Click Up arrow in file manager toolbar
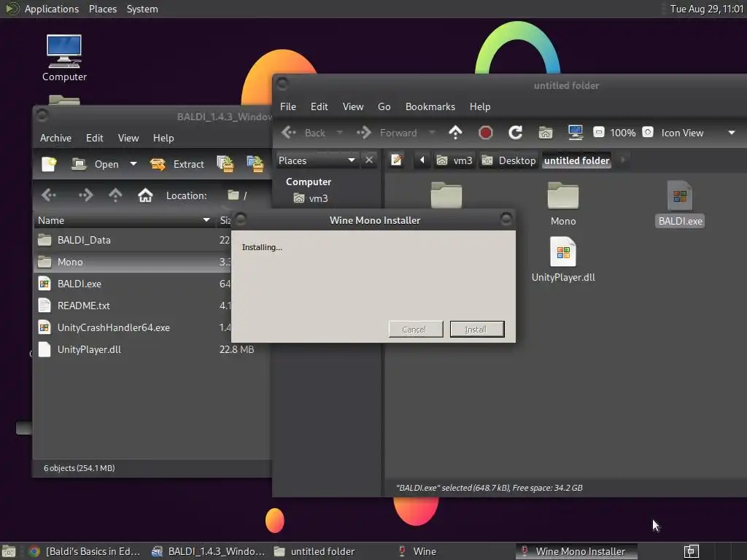747x560 pixels. (455, 133)
